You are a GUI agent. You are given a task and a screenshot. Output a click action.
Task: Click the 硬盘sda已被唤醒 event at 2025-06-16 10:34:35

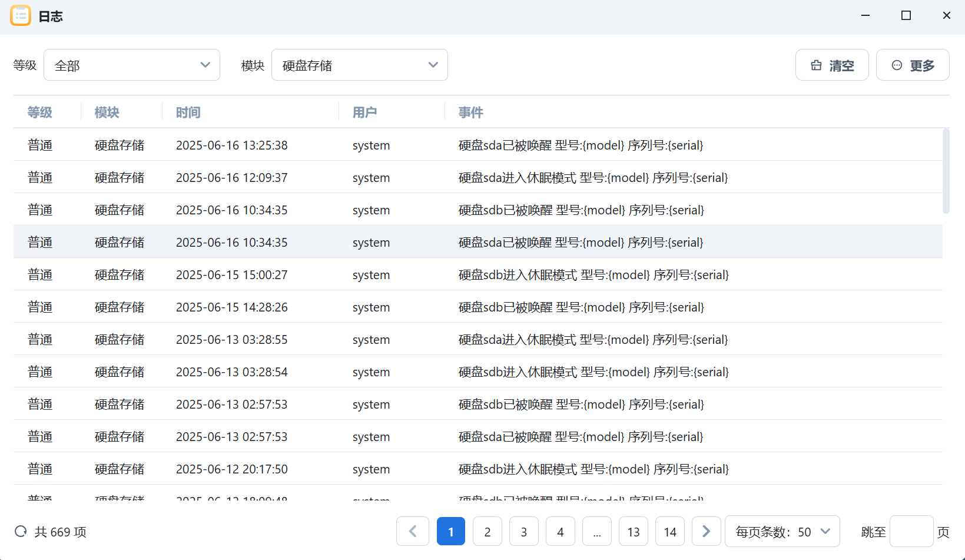click(x=581, y=243)
